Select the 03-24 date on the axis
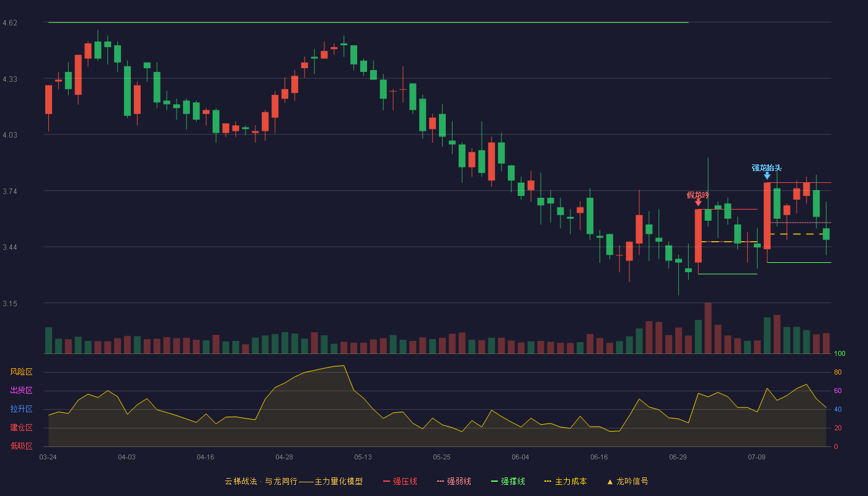This screenshot has height=496, width=868. click(x=48, y=457)
